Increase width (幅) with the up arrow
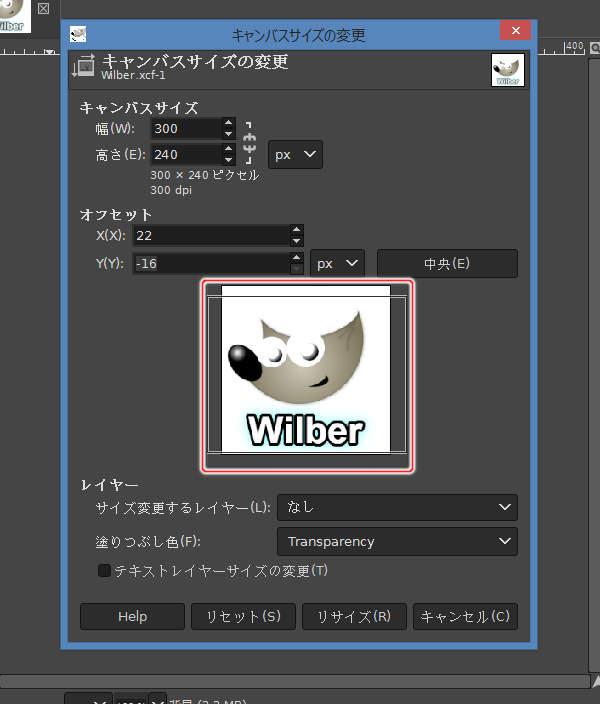 pyautogui.click(x=229, y=124)
